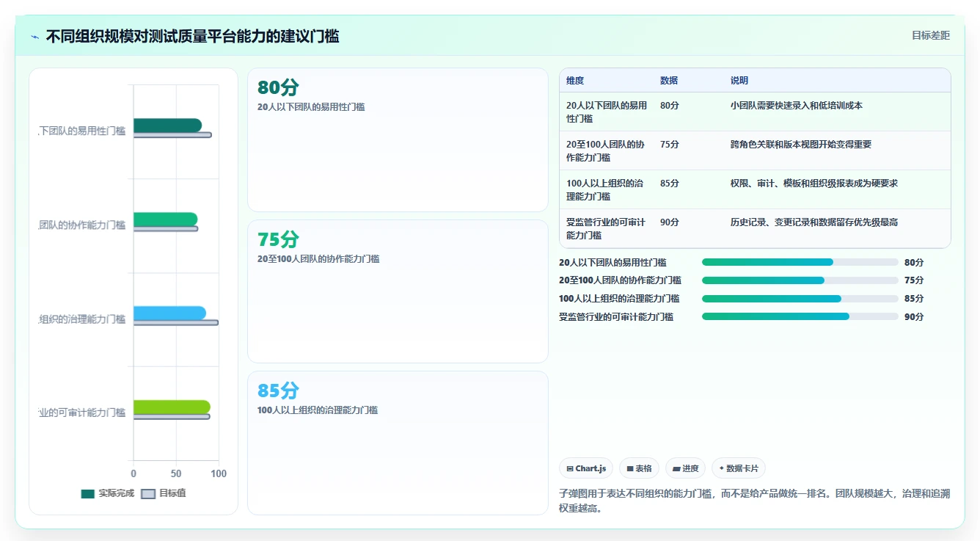Click the description 权限、审计、模板和组织级报表成为硬要求
Image resolution: width=980 pixels, height=541 pixels.
[x=814, y=184]
